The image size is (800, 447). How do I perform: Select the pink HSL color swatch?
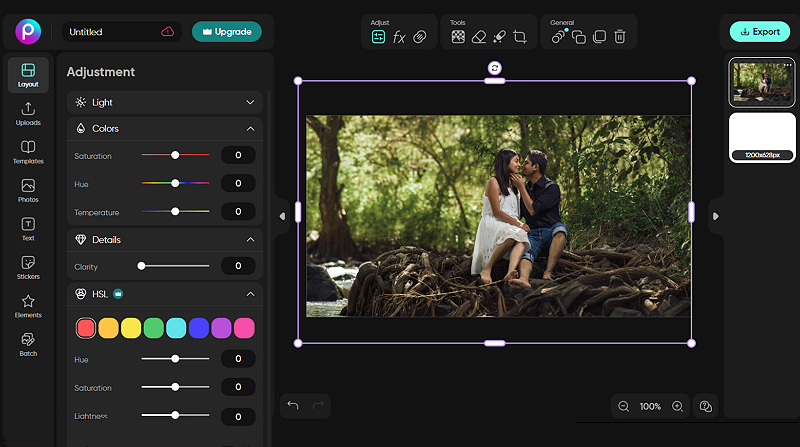tap(244, 328)
